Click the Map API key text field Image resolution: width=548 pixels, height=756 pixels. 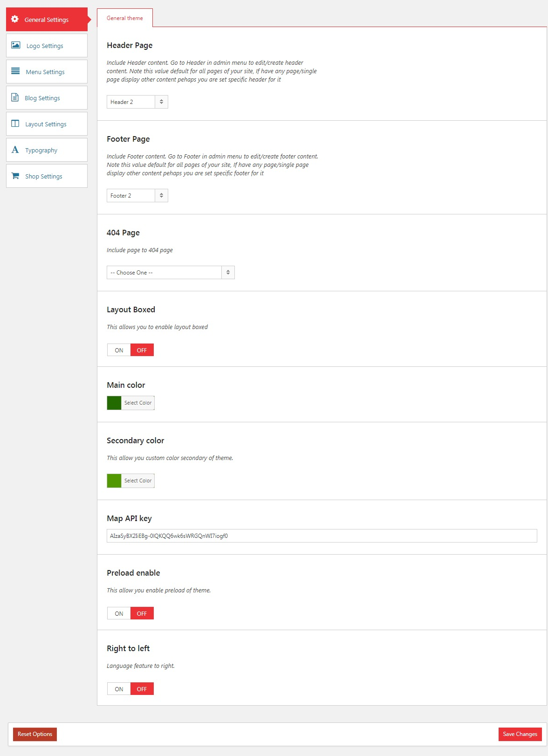(x=322, y=536)
